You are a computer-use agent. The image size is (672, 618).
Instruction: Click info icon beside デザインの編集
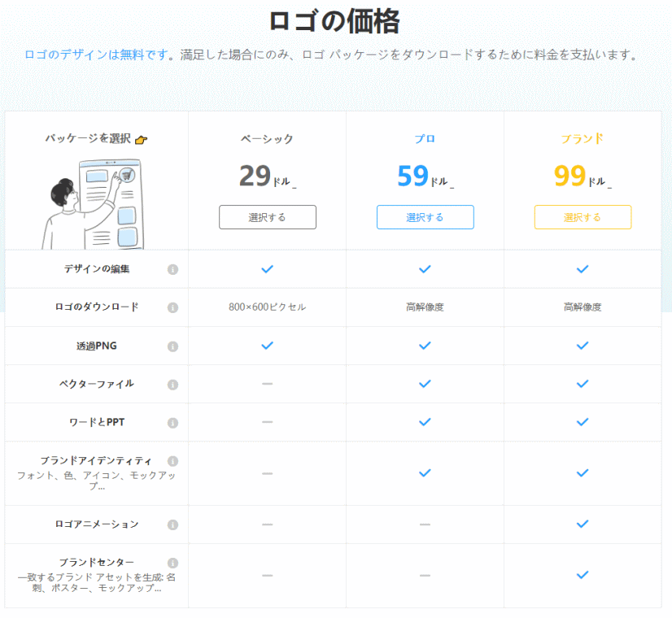[172, 269]
